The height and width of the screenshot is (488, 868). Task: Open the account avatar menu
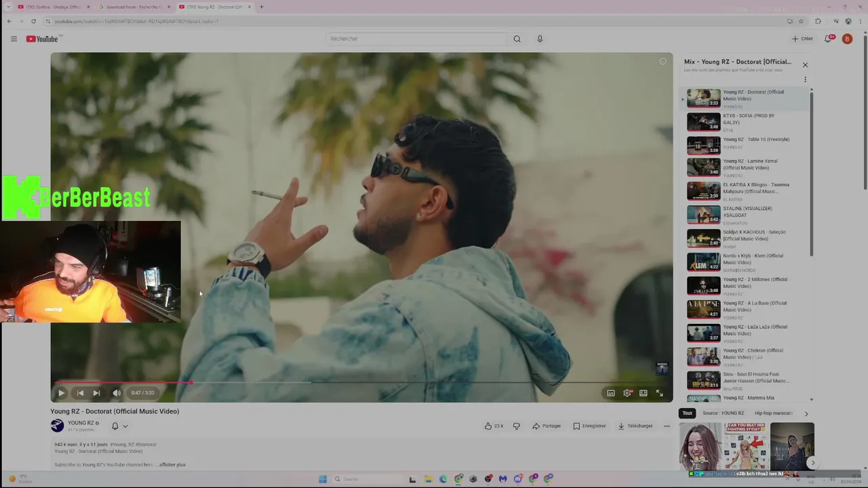click(x=847, y=39)
